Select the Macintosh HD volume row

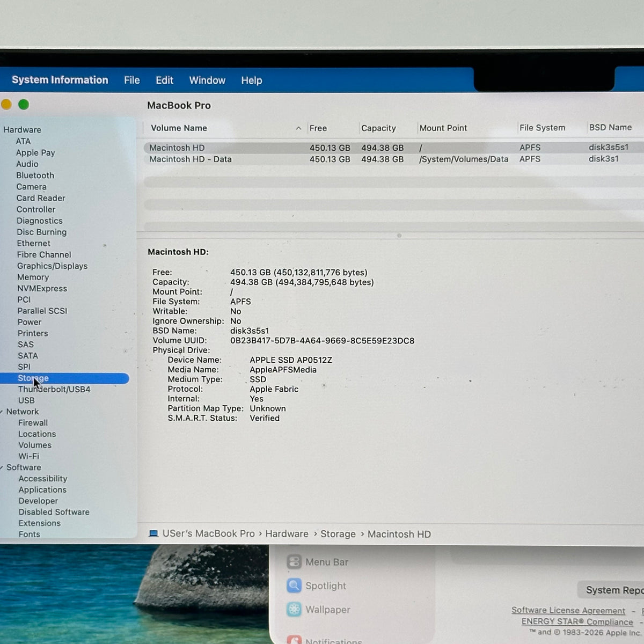tap(393, 148)
